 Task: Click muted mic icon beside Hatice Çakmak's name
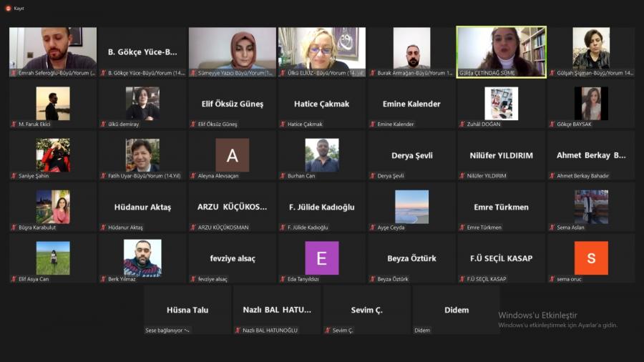[283, 124]
